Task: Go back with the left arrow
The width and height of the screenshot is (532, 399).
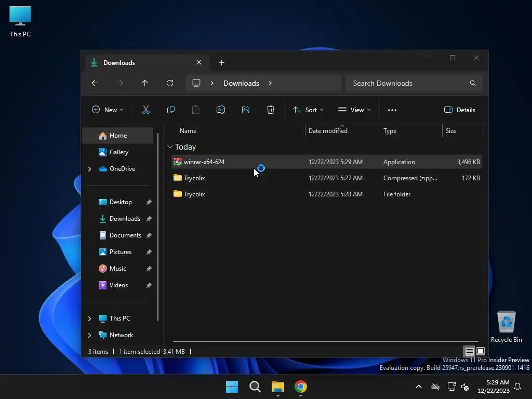Action: pyautogui.click(x=95, y=83)
